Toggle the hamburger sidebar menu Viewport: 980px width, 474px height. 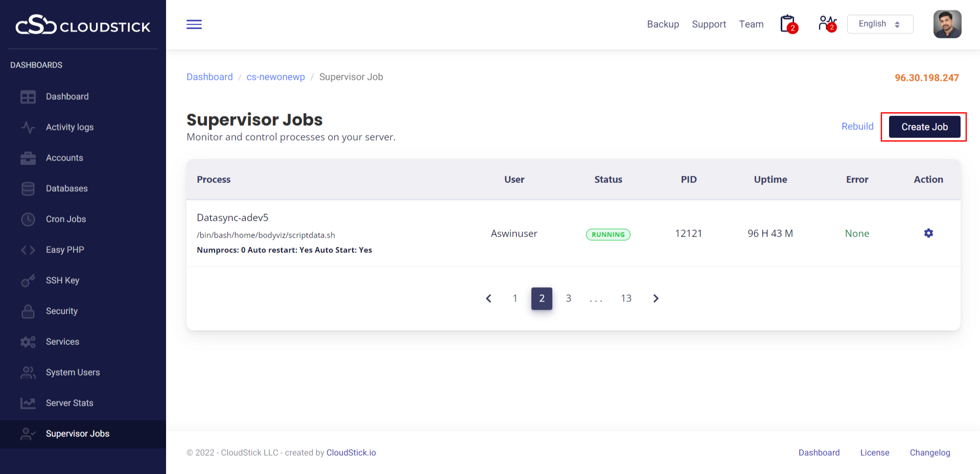coord(194,25)
